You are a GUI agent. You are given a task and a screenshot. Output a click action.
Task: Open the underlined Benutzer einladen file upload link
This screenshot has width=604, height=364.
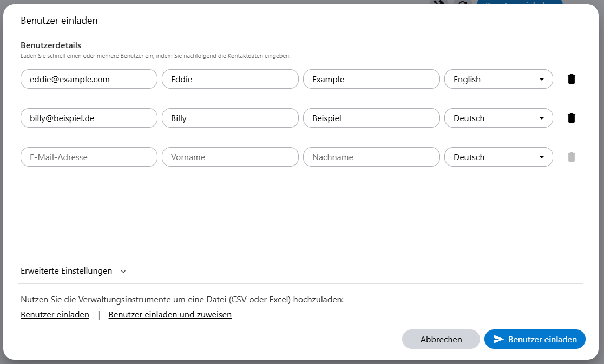pos(55,314)
